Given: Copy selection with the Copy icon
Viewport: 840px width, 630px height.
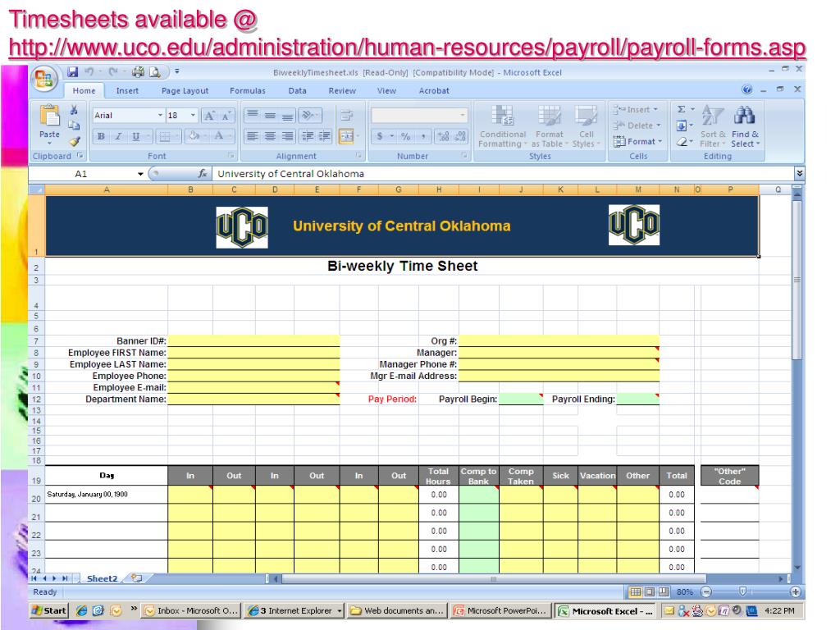Looking at the screenshot, I should click(75, 126).
